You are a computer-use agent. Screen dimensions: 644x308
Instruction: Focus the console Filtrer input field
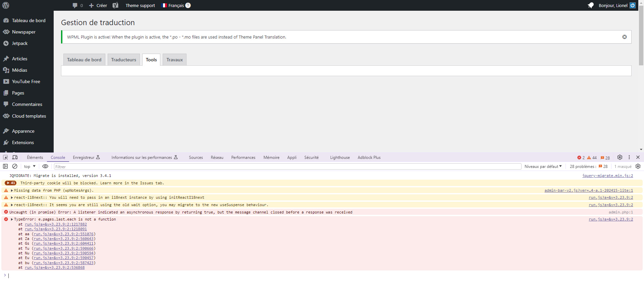[287, 167]
